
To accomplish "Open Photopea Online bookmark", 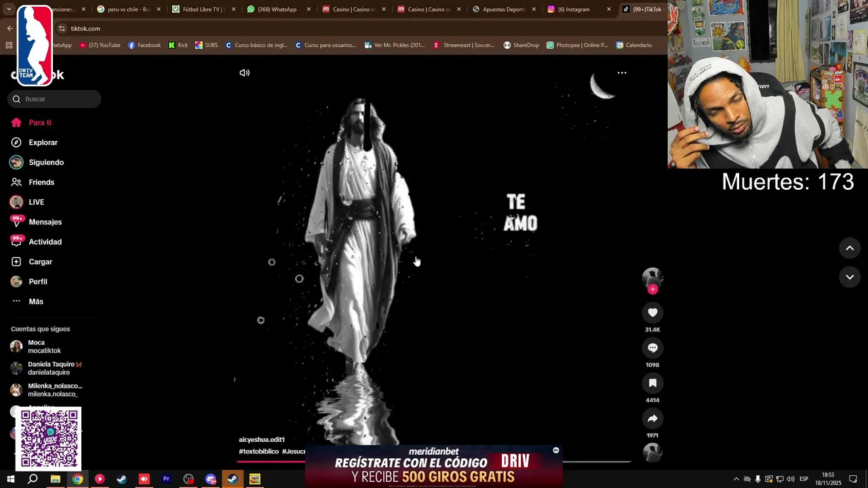I will click(577, 45).
